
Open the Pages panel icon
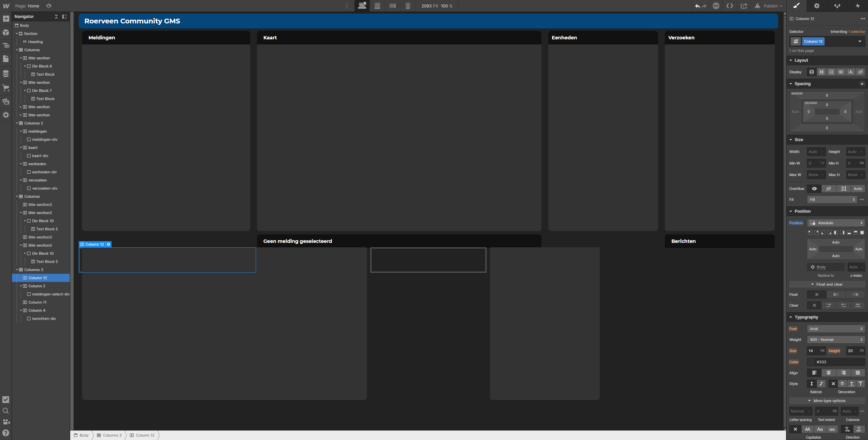(x=6, y=59)
